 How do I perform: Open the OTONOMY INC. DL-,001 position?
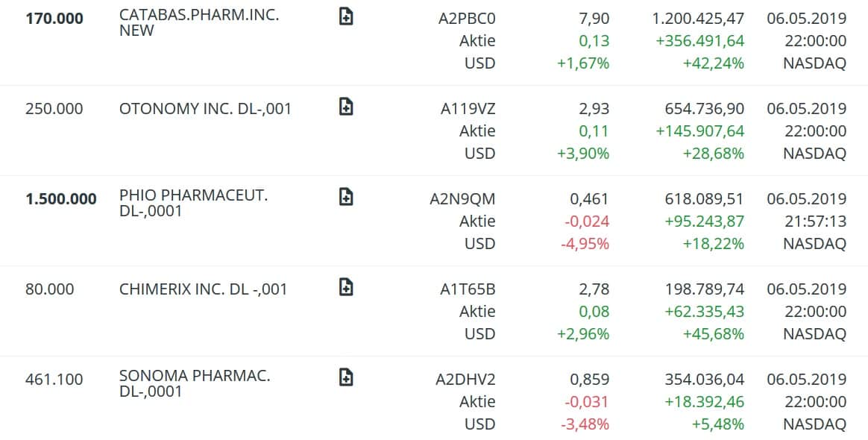pyautogui.click(x=205, y=109)
